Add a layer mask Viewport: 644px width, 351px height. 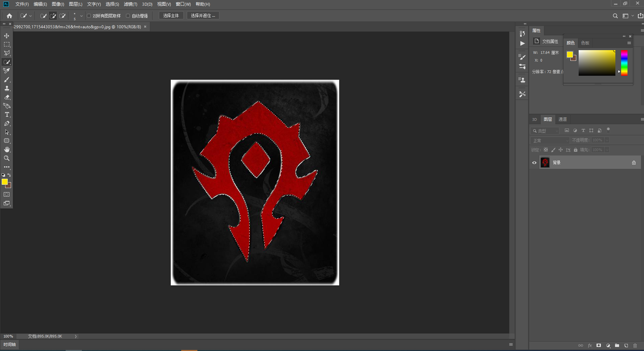599,345
